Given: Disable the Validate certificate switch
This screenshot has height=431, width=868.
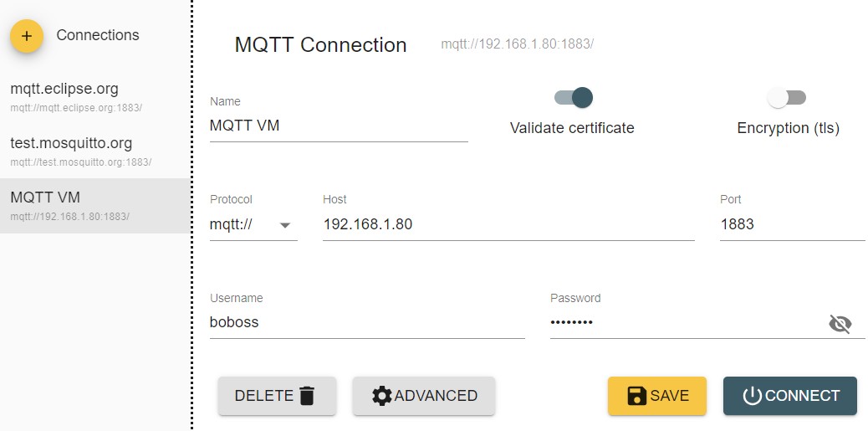Looking at the screenshot, I should (x=574, y=98).
